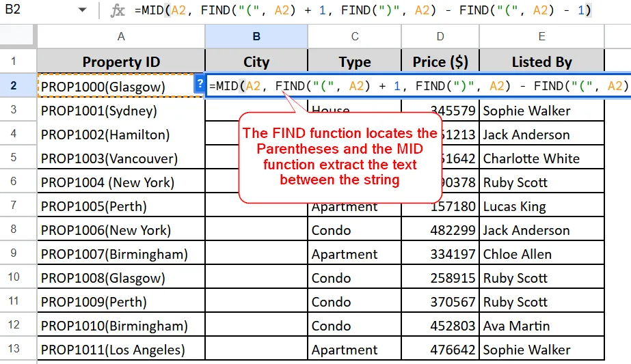
Task: Select Jack Anderson cell in row 8
Action: (x=541, y=229)
